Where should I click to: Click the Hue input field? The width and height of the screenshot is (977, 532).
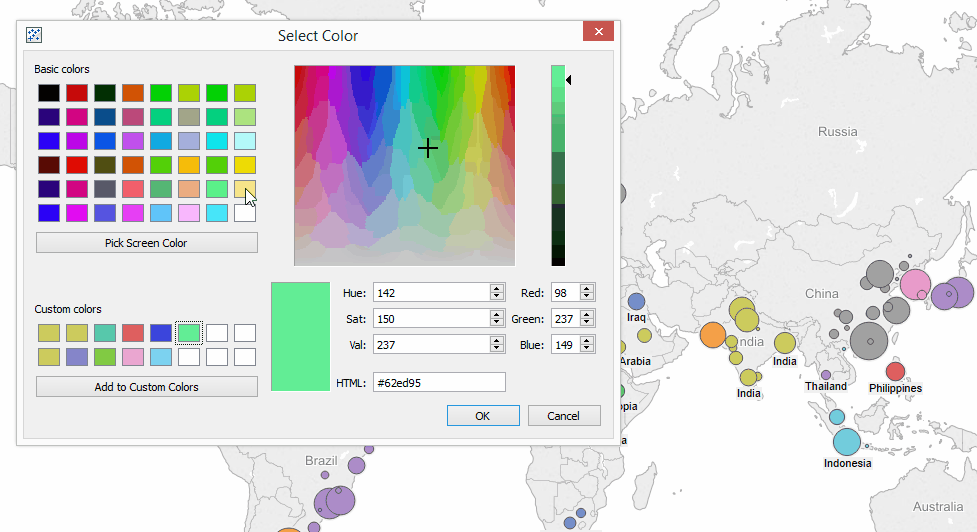[x=432, y=292]
